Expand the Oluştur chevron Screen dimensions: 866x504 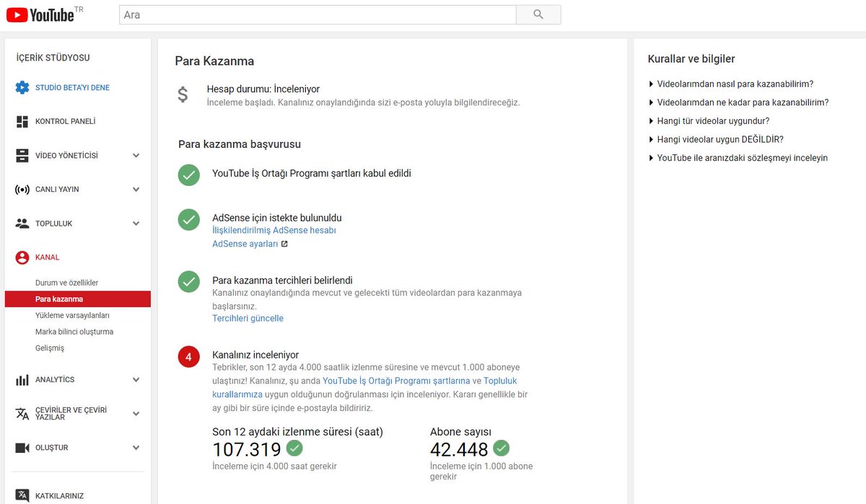tap(136, 448)
